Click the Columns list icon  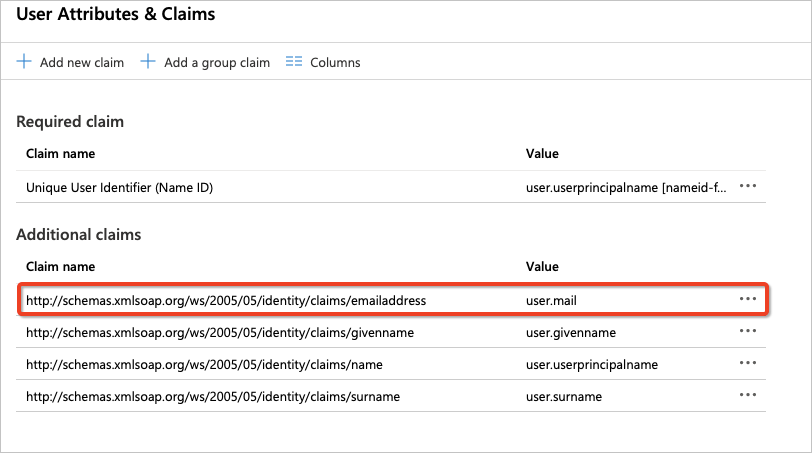pos(294,62)
